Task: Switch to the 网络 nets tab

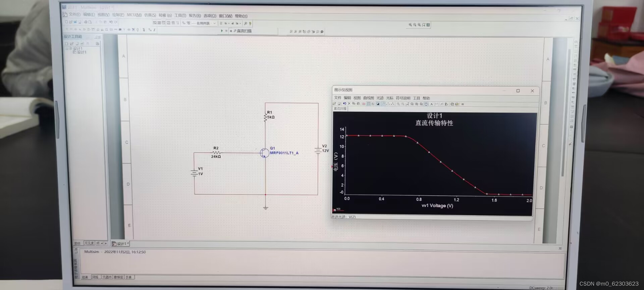Action: point(96,277)
